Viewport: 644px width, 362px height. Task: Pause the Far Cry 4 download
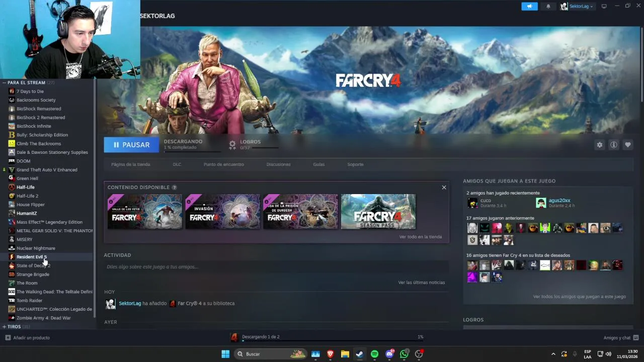point(131,145)
